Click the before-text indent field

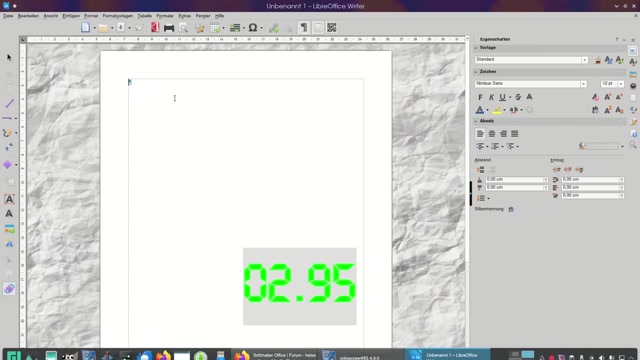click(592, 180)
